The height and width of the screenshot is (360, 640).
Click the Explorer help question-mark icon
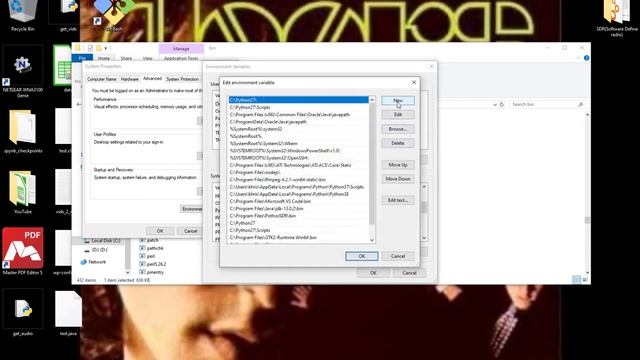(x=587, y=58)
